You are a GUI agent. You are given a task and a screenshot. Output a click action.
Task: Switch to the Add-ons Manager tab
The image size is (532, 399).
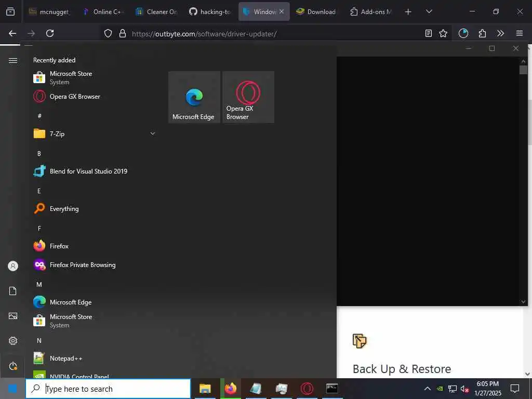(370, 11)
